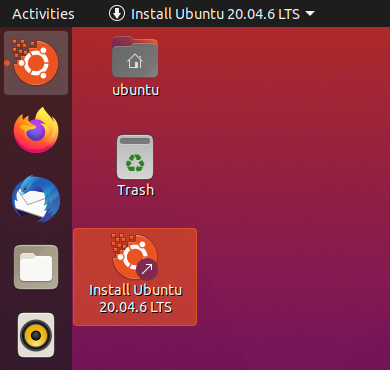Open the Install Ubuntu 20.04.6 LTS app menu
This screenshot has height=370, width=390.
pos(211,14)
